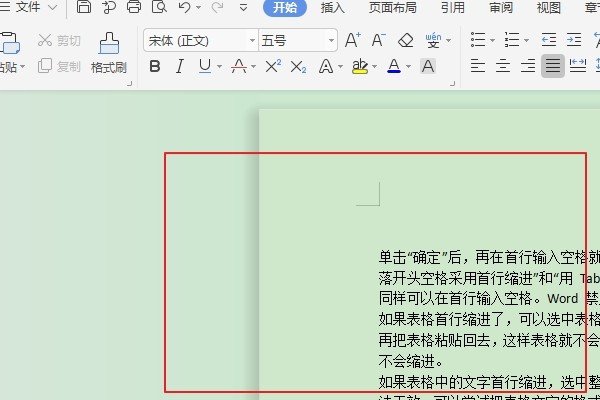Viewport: 600px width, 400px height.
Task: Click text line starting 如果表格首行缩进了
Action: click(x=489, y=319)
